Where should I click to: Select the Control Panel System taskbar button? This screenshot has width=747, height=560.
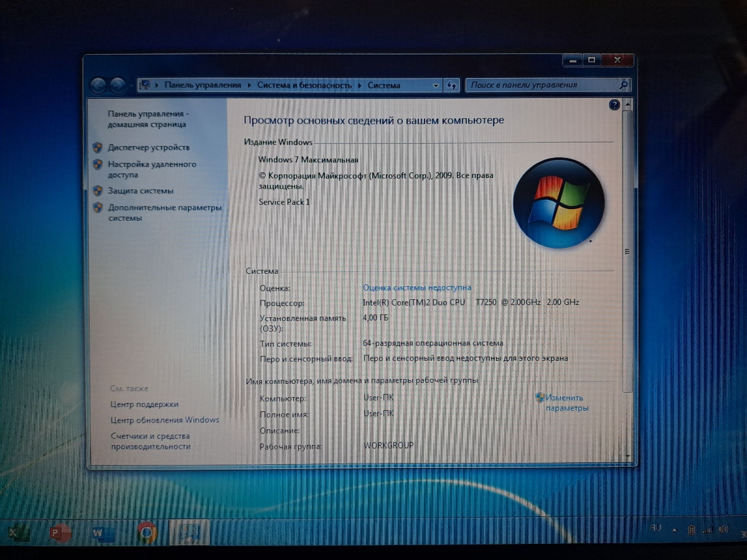pos(189,532)
